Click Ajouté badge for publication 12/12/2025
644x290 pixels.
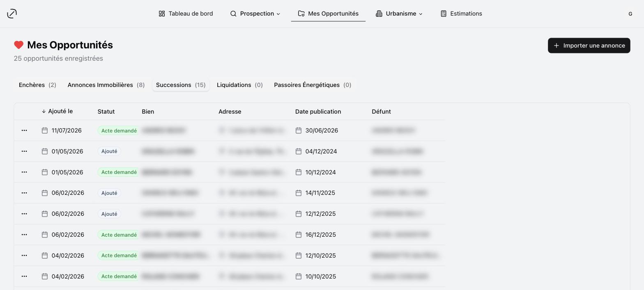click(109, 214)
